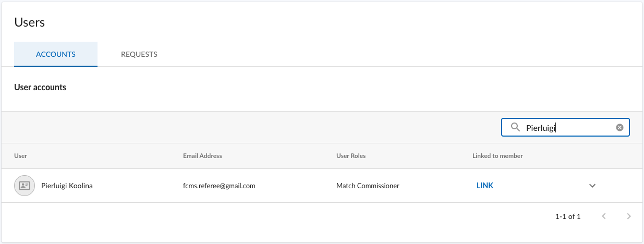Click the magnifying glass search icon
The width and height of the screenshot is (644, 244).
click(x=515, y=127)
